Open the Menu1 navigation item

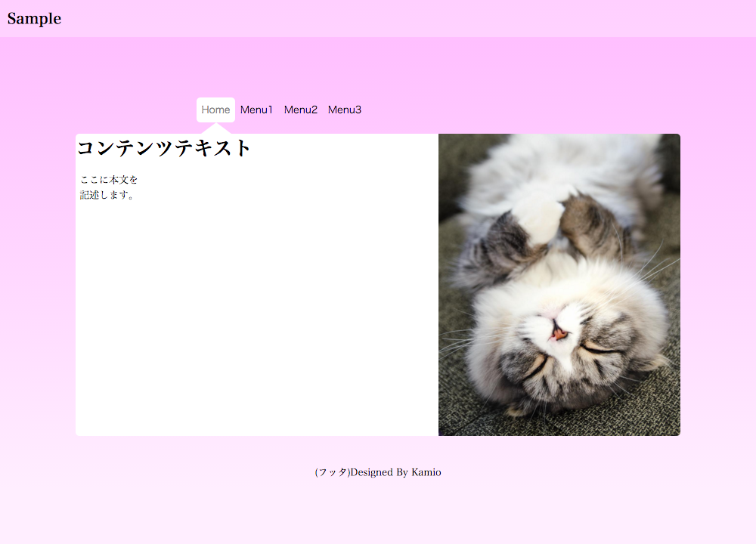tap(256, 110)
